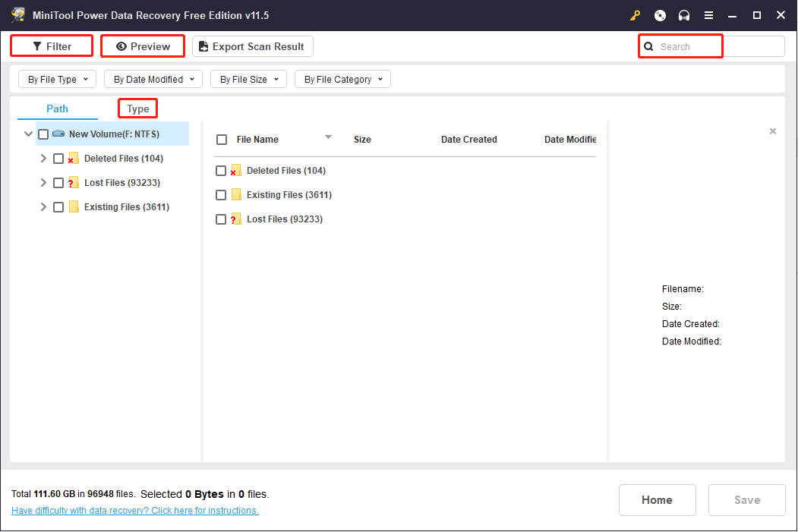Open the By File Category dropdown

(x=342, y=80)
